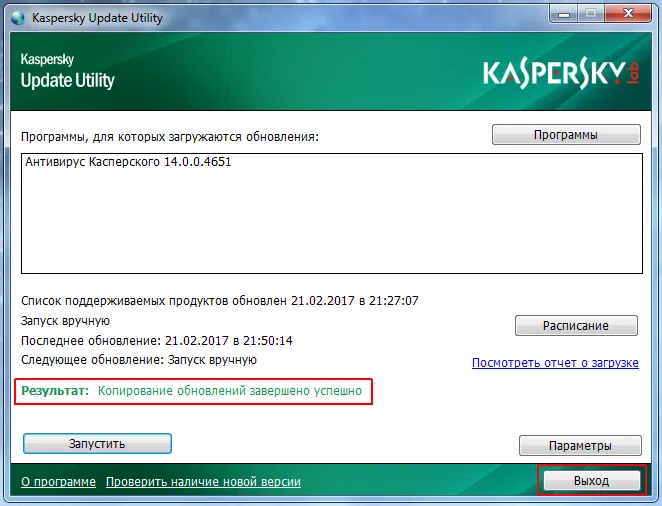Open Параметры settings button
Screen dimensions: 662x506
(x=580, y=445)
